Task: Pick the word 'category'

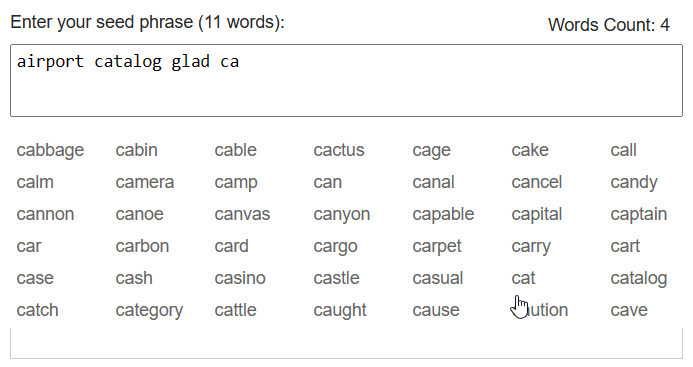Action: pyautogui.click(x=149, y=310)
